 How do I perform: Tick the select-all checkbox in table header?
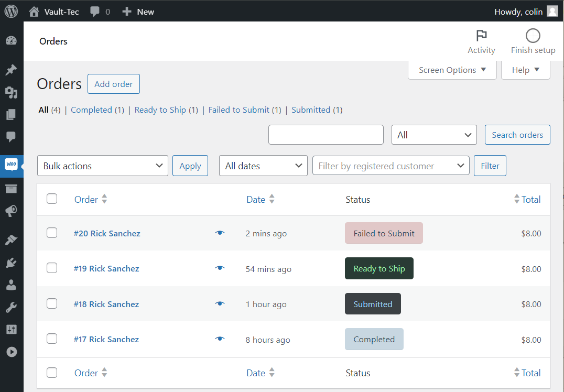tap(52, 199)
